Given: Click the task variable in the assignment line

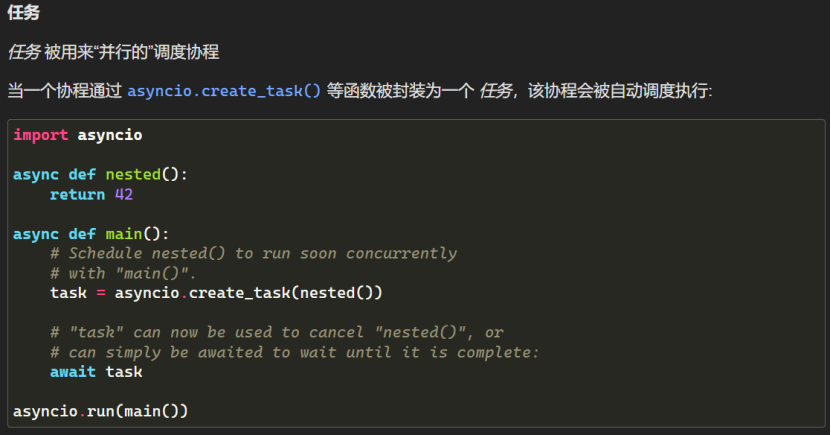Looking at the screenshot, I should 68,293.
